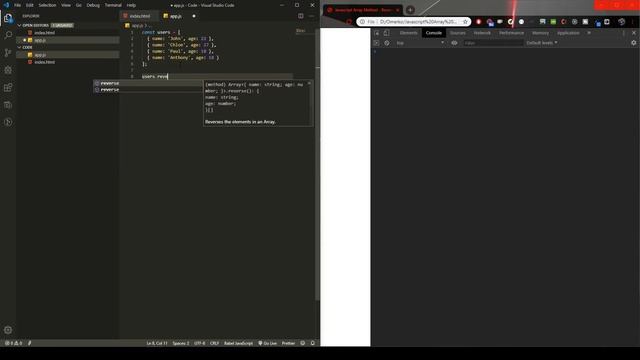Change the file encoding UTF-8
The image size is (640, 360).
200,343
